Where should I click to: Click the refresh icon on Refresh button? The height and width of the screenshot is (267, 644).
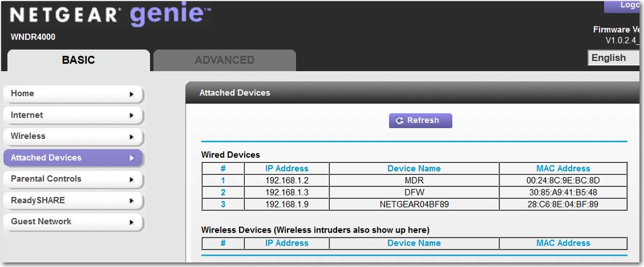399,121
